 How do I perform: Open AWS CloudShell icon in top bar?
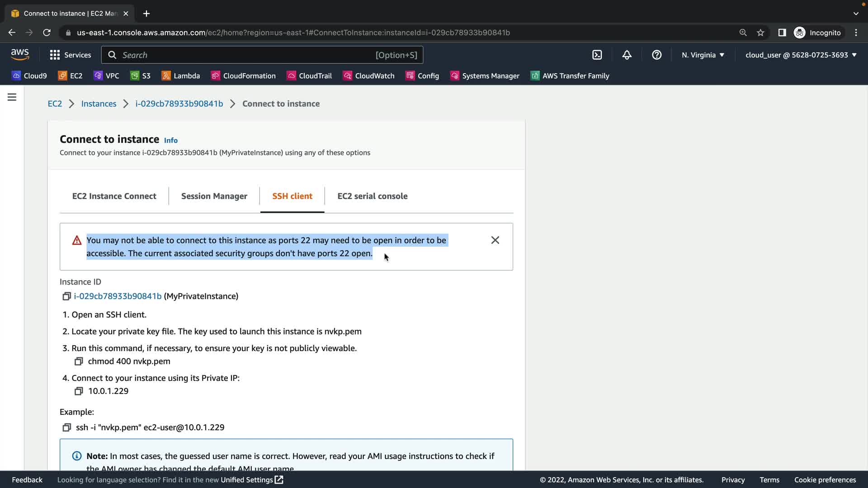597,55
